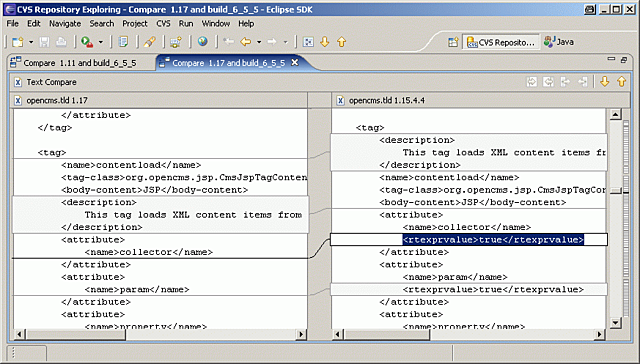Click <name>contentload</name> line in right pane
The width and height of the screenshot is (640, 364).
pos(449,178)
